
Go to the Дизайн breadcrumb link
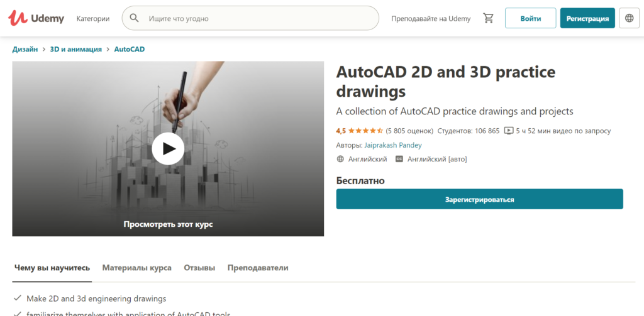(x=25, y=49)
